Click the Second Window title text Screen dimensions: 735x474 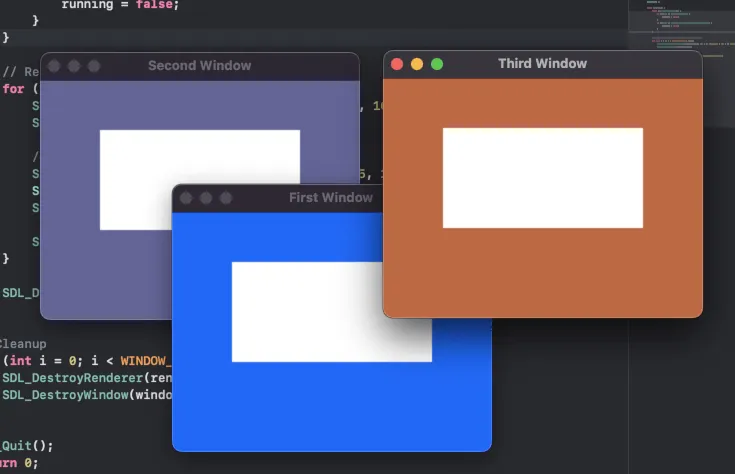200,65
